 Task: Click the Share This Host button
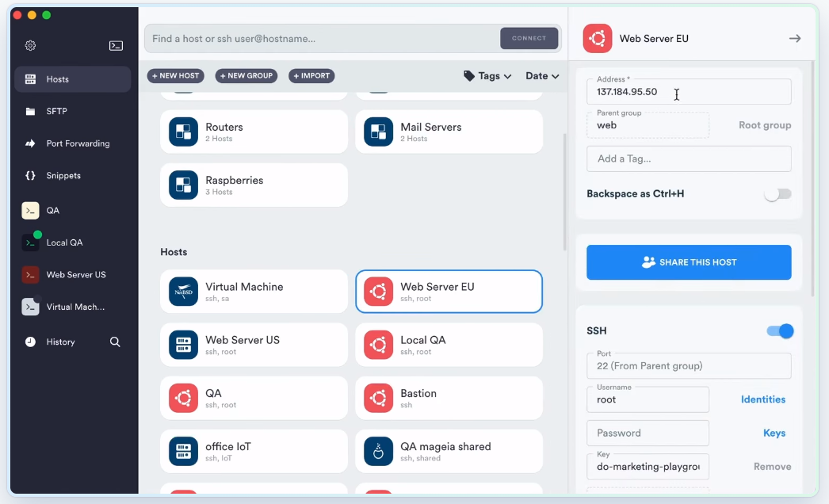pos(689,262)
